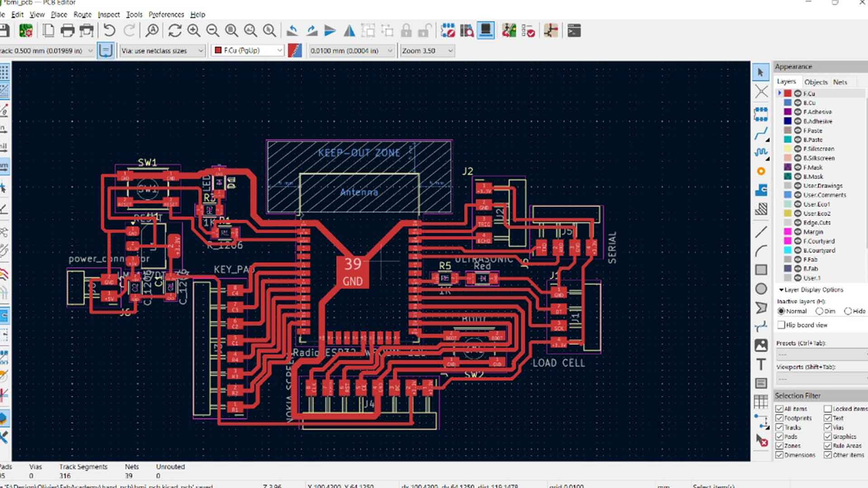Open the Scripting console icon
Screen dimensions: 868x488
[x=574, y=31]
